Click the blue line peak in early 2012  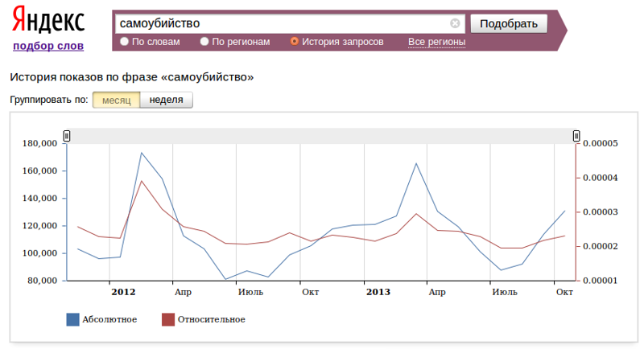click(142, 153)
